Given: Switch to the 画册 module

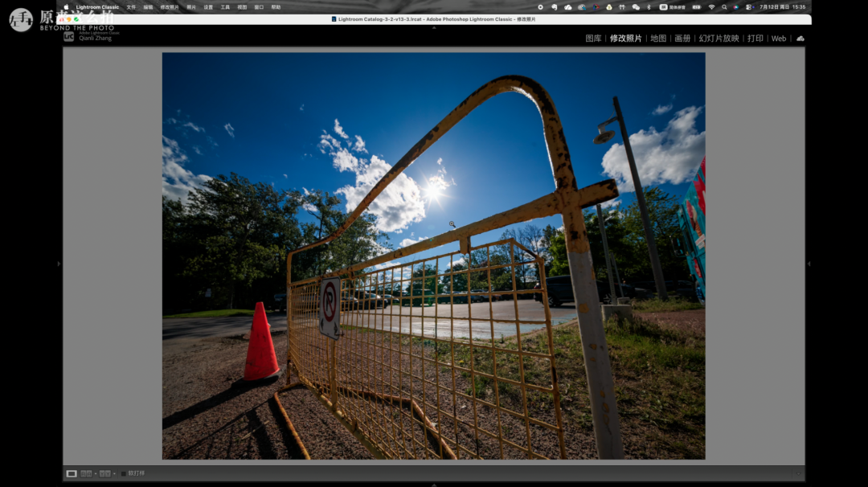Looking at the screenshot, I should [x=682, y=39].
